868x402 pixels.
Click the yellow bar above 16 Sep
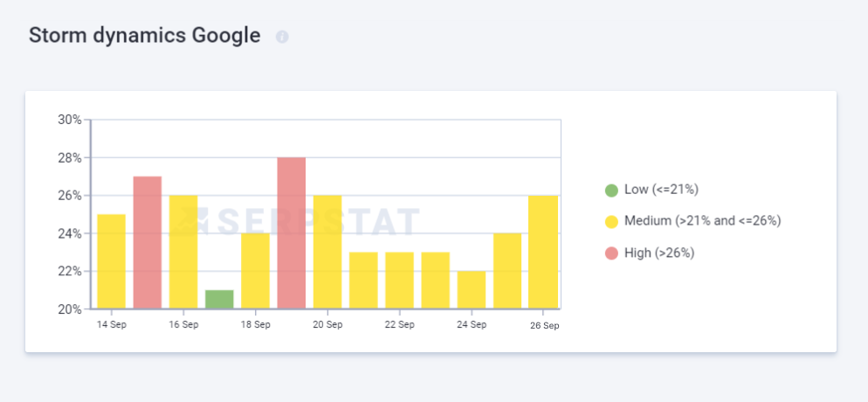(183, 252)
